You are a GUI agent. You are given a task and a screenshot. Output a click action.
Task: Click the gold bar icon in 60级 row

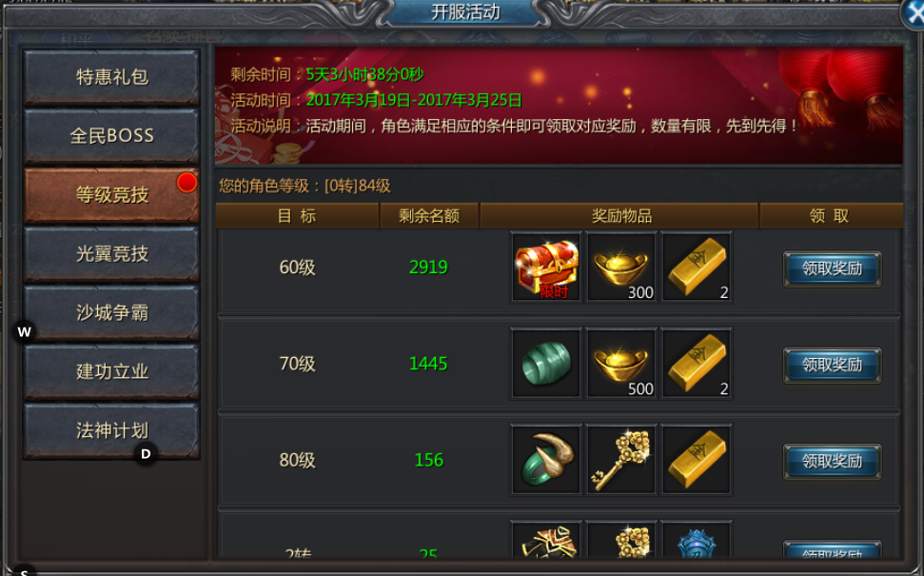(x=697, y=268)
